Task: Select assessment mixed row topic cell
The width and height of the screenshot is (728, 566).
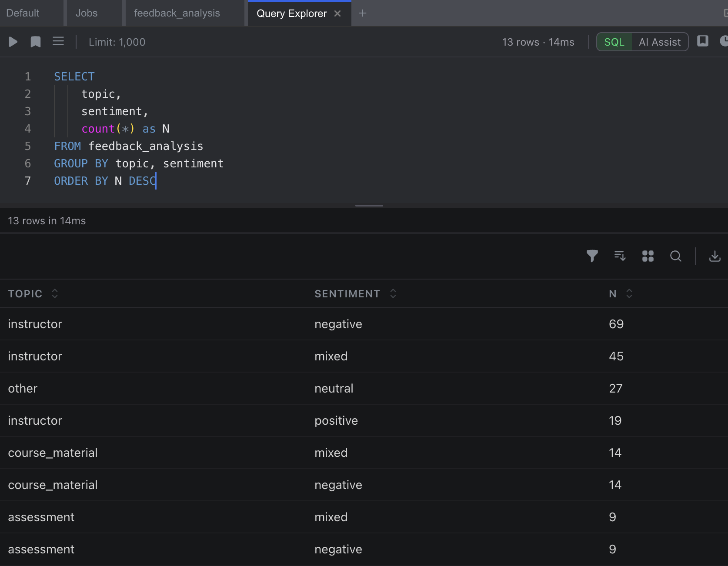Action: coord(41,517)
